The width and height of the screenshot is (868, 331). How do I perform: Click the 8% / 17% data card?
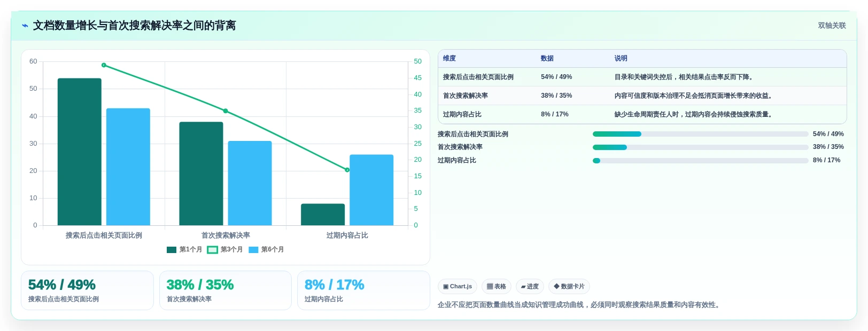(x=363, y=290)
